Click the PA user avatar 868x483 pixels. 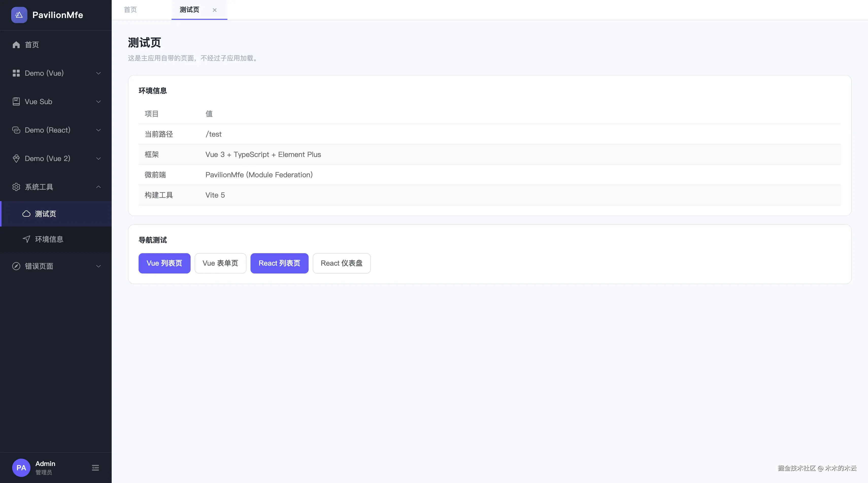(21, 468)
